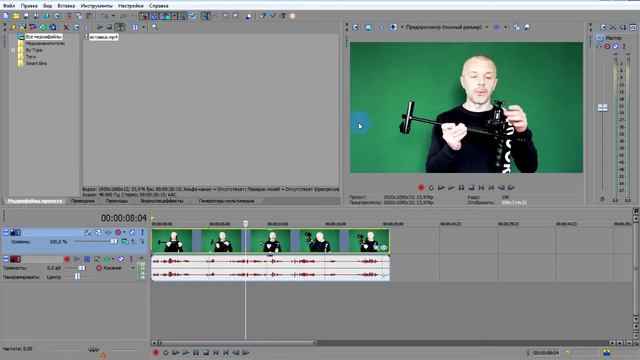
Task: Open the Инструменты menu
Action: pyautogui.click(x=96, y=6)
